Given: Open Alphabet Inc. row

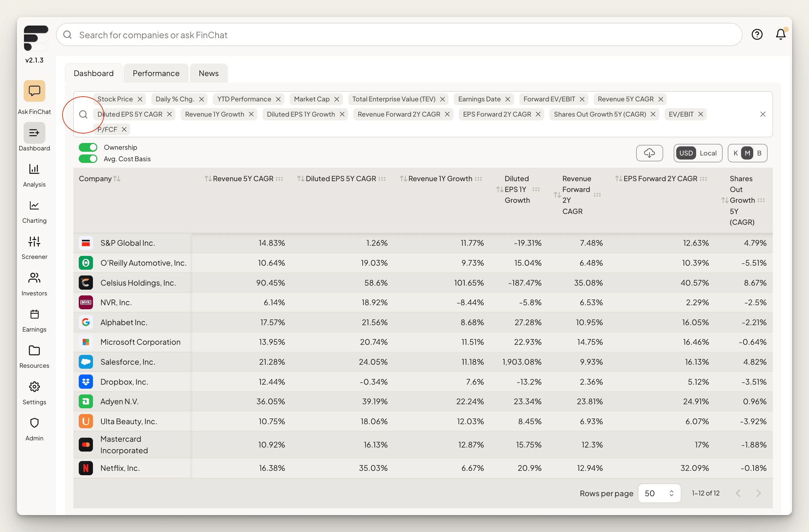Looking at the screenshot, I should [423, 322].
